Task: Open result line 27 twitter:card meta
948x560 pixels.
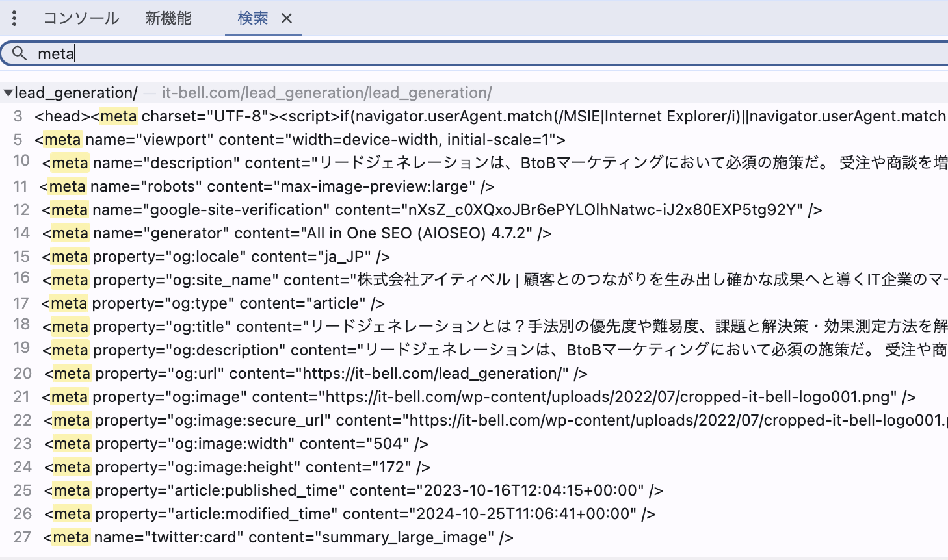Action: 474,537
